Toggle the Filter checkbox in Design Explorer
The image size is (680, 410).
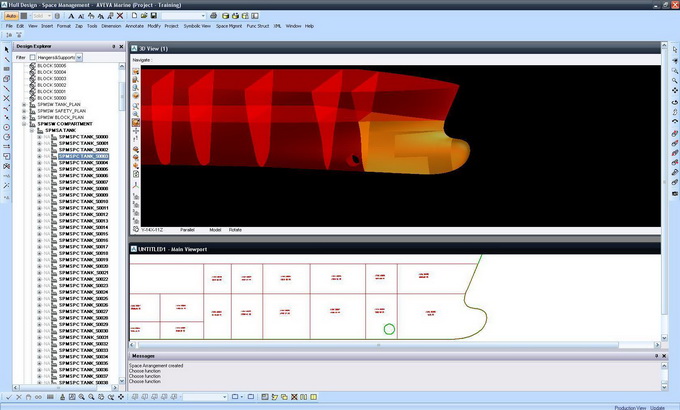(x=32, y=58)
